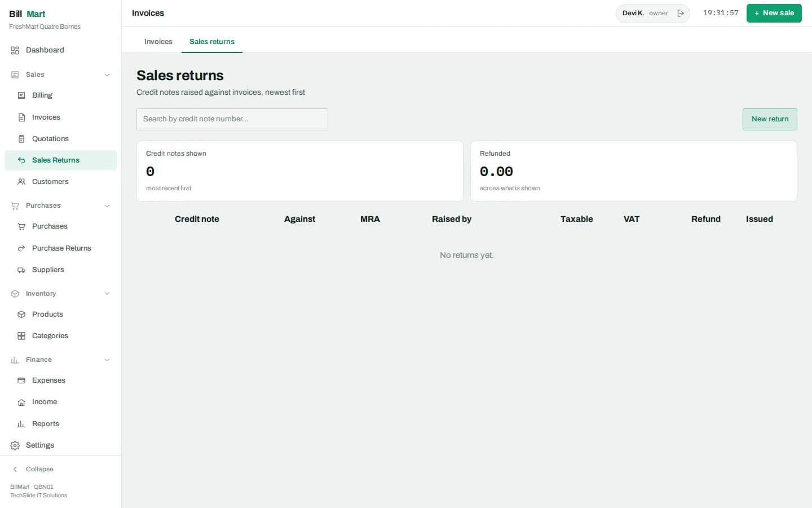
Task: Open Expenses in the sidebar
Action: [x=60, y=380]
